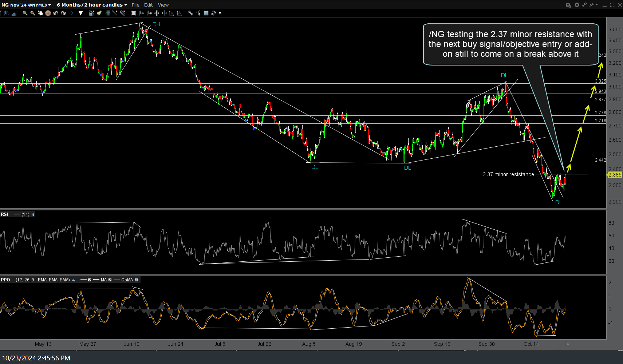623x364 pixels.
Task: Click the link chain icon in title bar
Action: (x=584, y=5)
